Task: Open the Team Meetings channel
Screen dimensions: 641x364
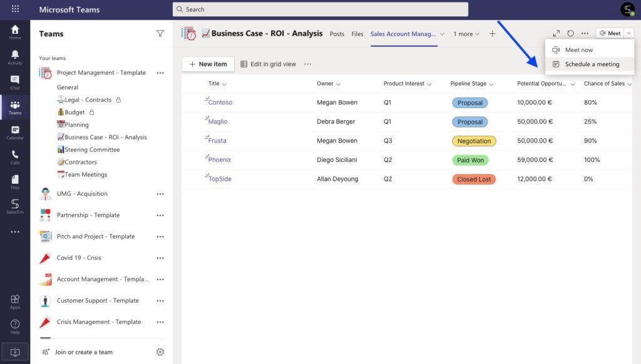Action: [82, 174]
